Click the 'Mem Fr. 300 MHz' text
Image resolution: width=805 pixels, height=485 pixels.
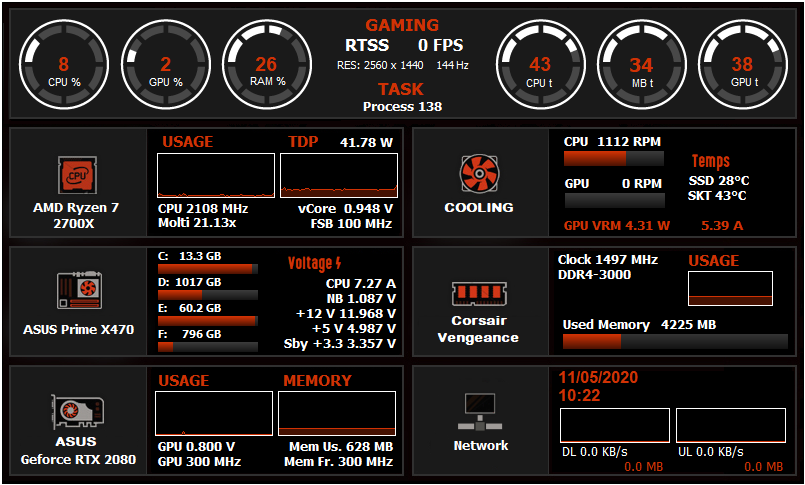[339, 461]
